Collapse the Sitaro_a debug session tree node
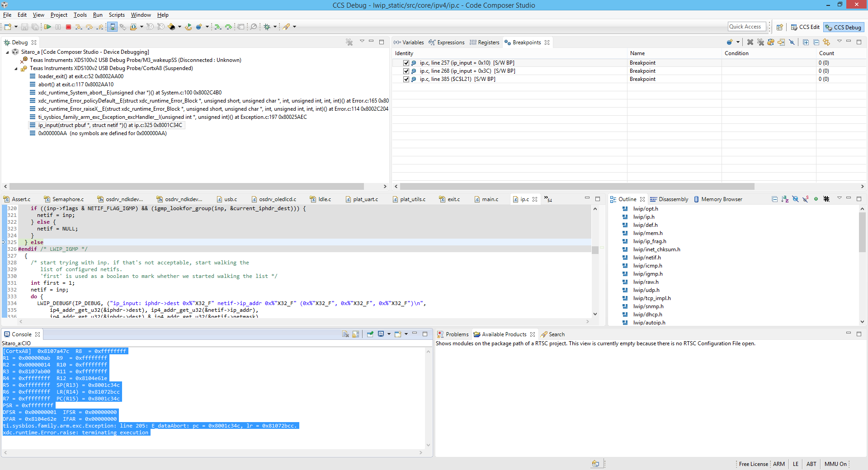 coord(7,52)
